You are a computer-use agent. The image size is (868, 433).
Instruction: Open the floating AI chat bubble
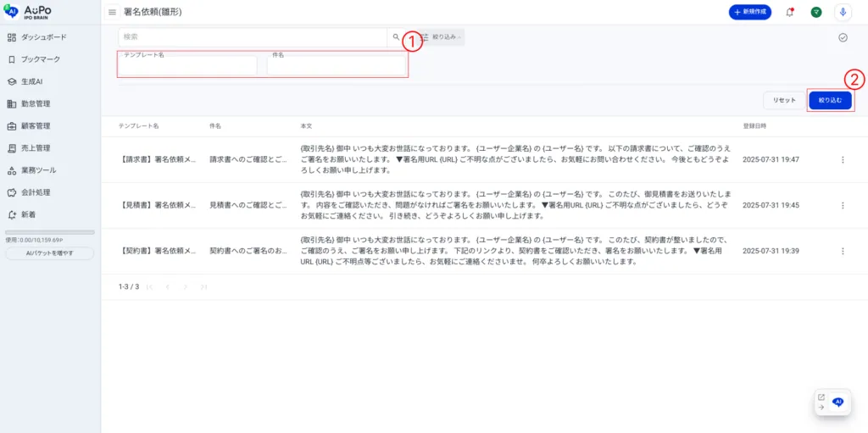click(x=838, y=402)
